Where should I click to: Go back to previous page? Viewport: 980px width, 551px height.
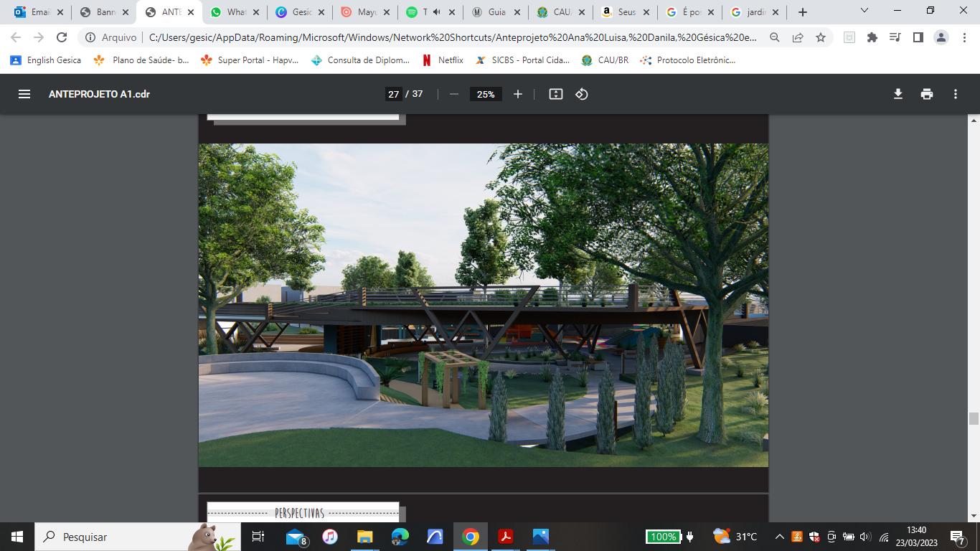click(16, 37)
